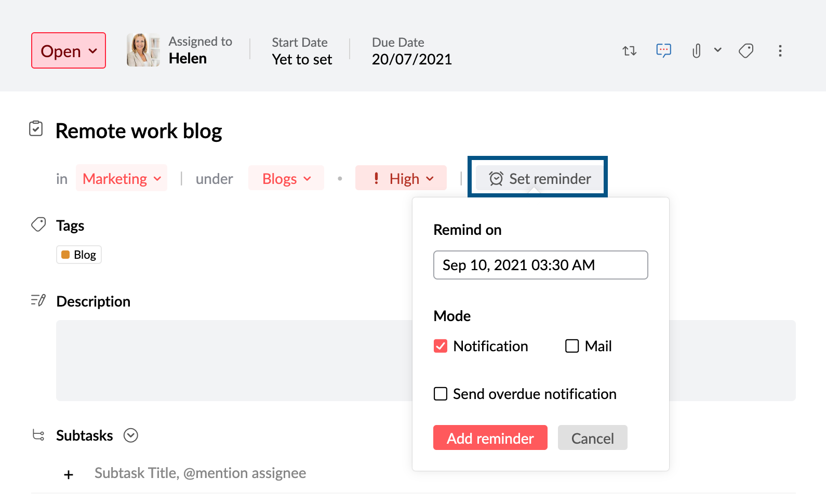Open the comments speech bubble icon
This screenshot has width=826, height=504.
tap(663, 50)
